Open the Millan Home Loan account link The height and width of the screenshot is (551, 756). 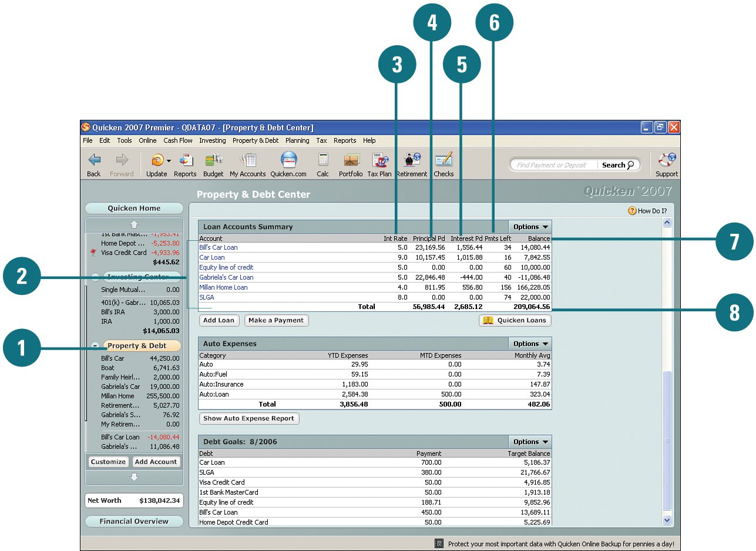223,287
